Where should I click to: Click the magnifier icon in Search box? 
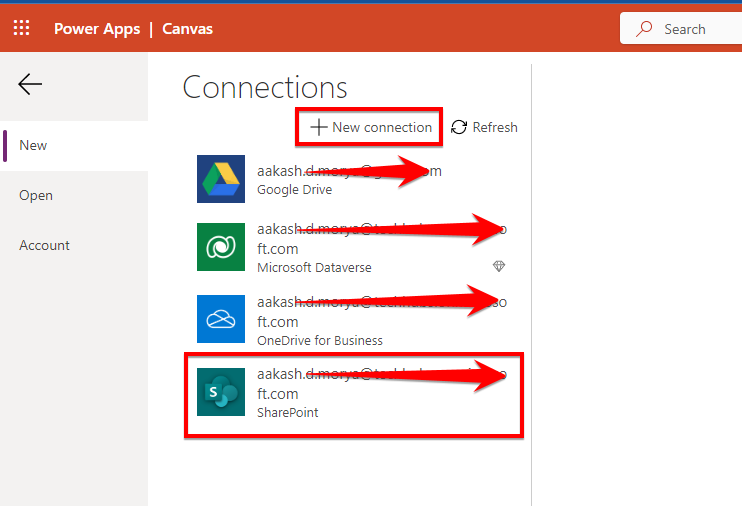coord(644,29)
